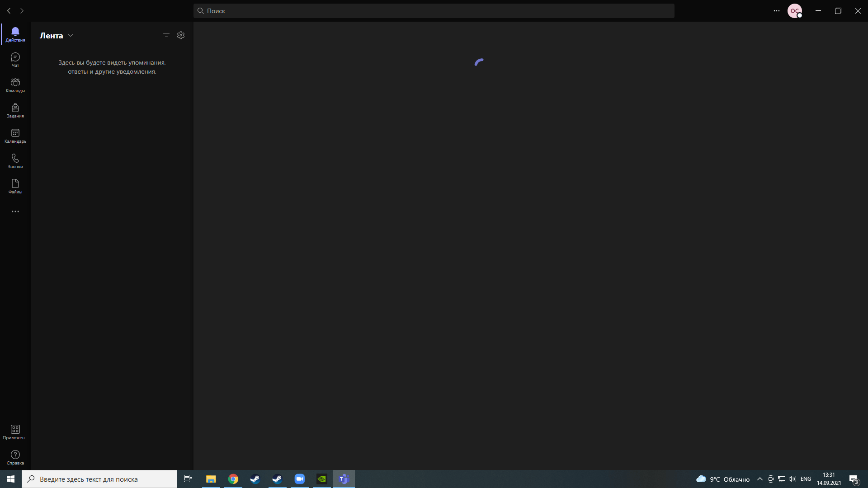The width and height of the screenshot is (868, 488).
Task: Click the Поиск search field
Action: pos(434,11)
